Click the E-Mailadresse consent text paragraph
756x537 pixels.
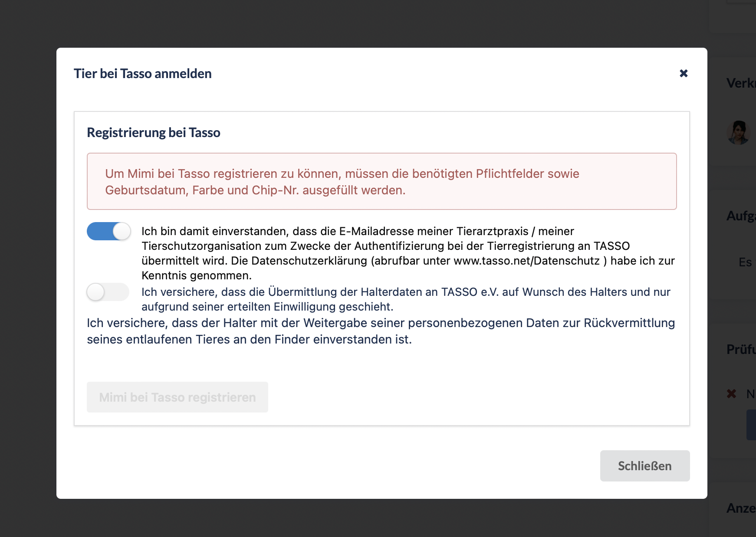click(408, 253)
